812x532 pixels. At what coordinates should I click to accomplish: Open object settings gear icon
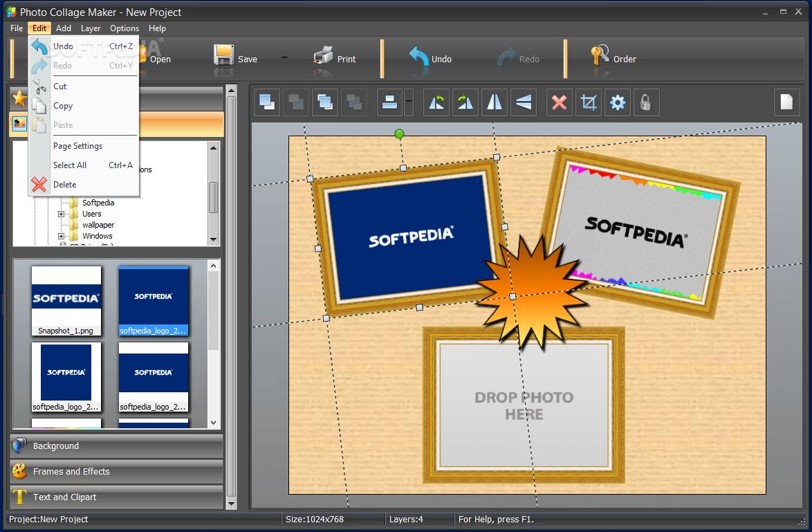tap(617, 102)
